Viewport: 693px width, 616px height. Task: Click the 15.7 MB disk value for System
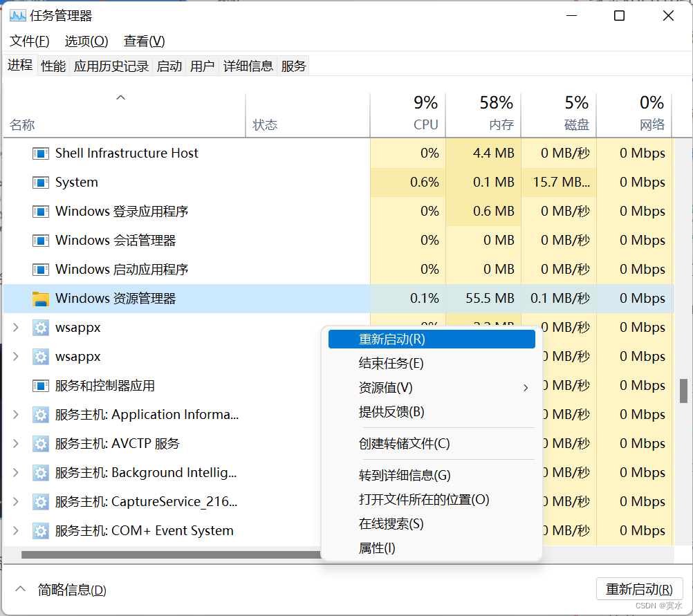coord(562,183)
